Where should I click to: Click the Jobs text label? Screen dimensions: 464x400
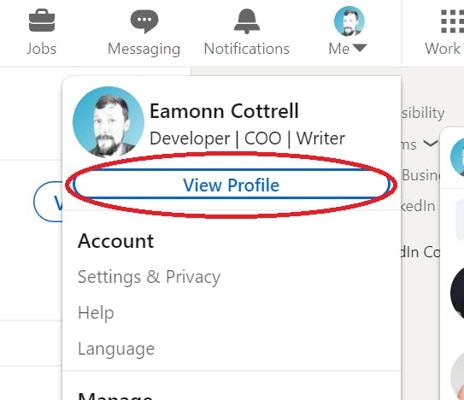41,49
